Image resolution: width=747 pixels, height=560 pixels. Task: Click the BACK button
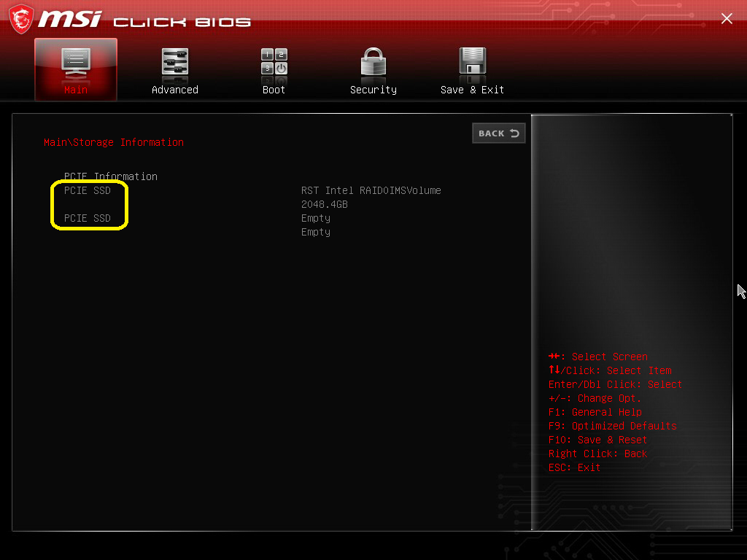click(x=499, y=133)
